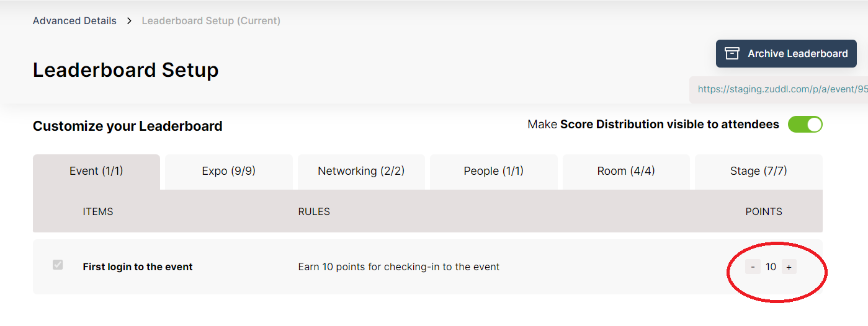Go to the People (1/1) tab
This screenshot has height=326, width=868.
click(x=493, y=171)
